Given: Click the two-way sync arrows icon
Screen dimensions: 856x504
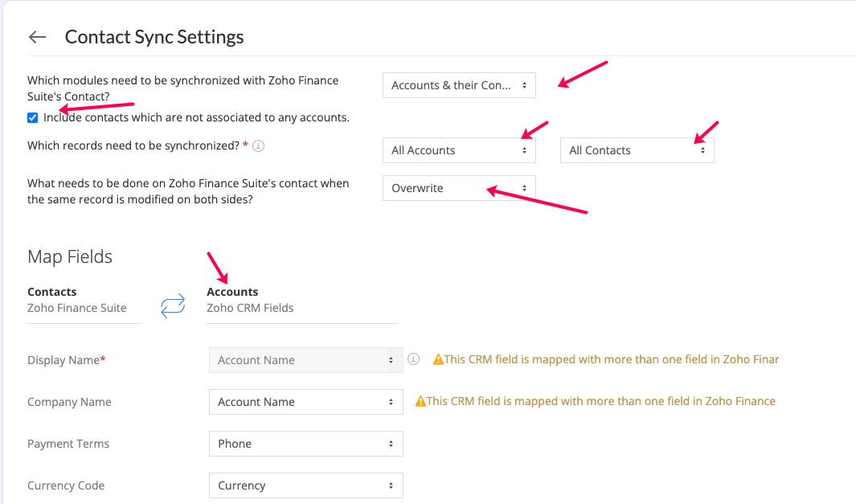Looking at the screenshot, I should [x=173, y=305].
